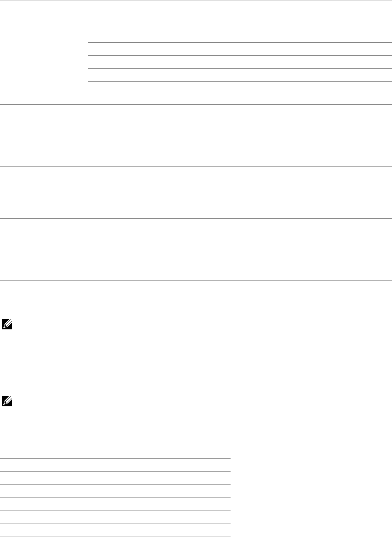Select the fourth blank row of the bottom table
The height and width of the screenshot is (537, 392).
[x=115, y=504]
